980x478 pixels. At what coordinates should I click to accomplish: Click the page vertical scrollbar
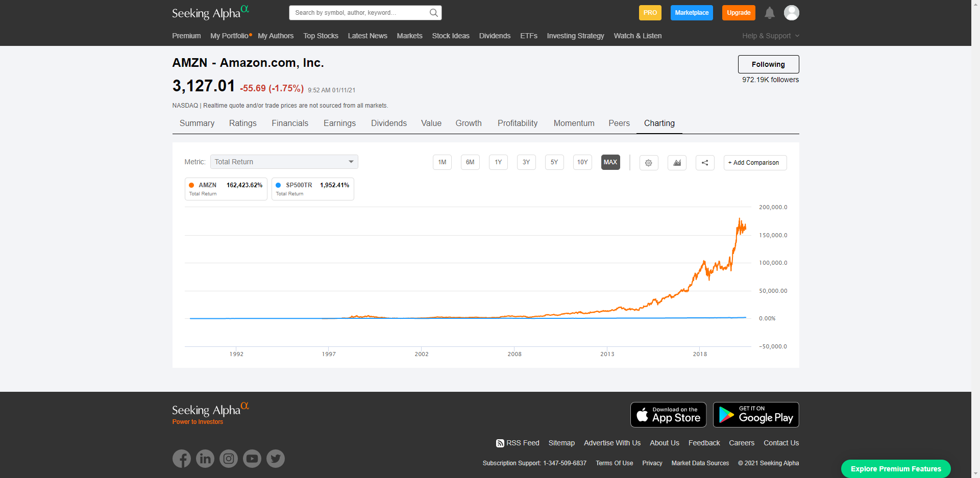975,239
